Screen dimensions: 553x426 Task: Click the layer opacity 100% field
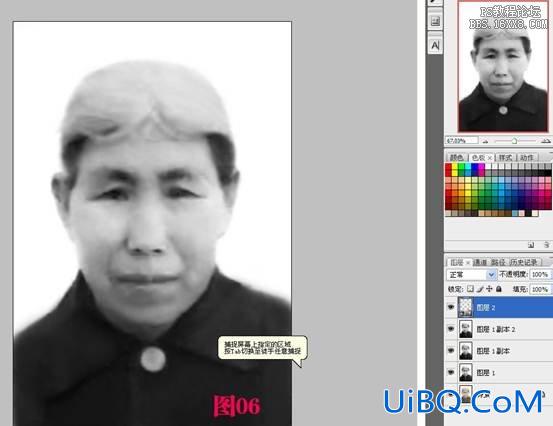[540, 274]
